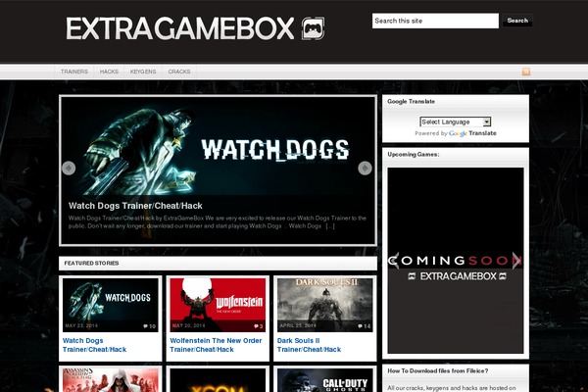Click the 'May 20, 2014' date

(188, 326)
